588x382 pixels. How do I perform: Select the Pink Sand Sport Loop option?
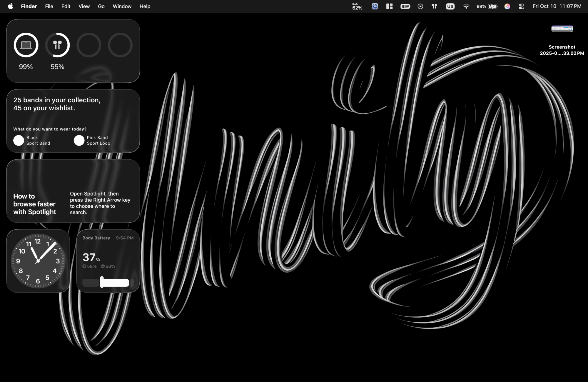click(x=79, y=140)
